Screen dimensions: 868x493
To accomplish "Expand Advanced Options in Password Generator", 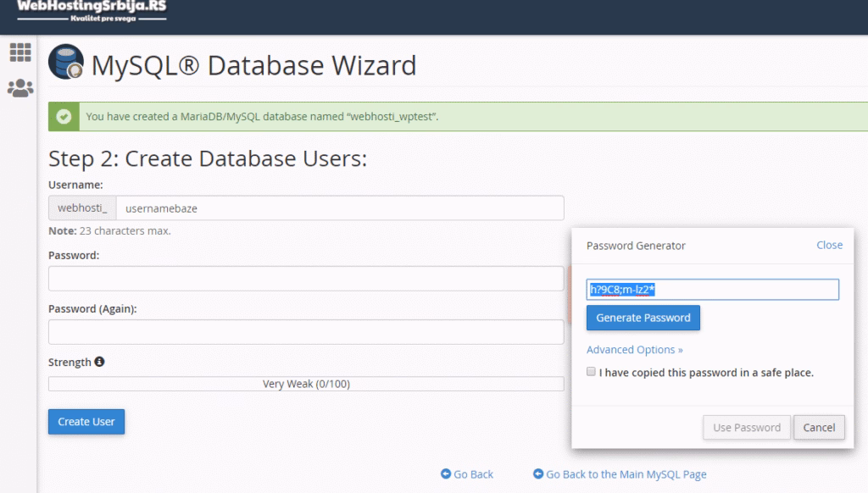I will point(634,350).
